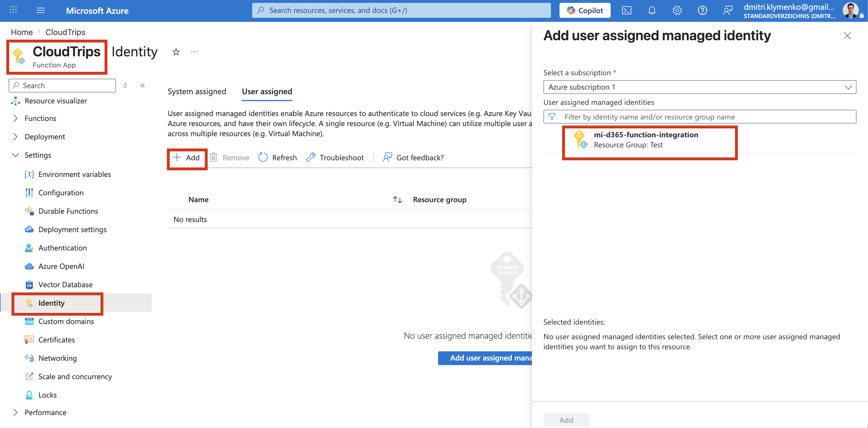Open the notifications bell
The image size is (868, 428).
click(652, 10)
